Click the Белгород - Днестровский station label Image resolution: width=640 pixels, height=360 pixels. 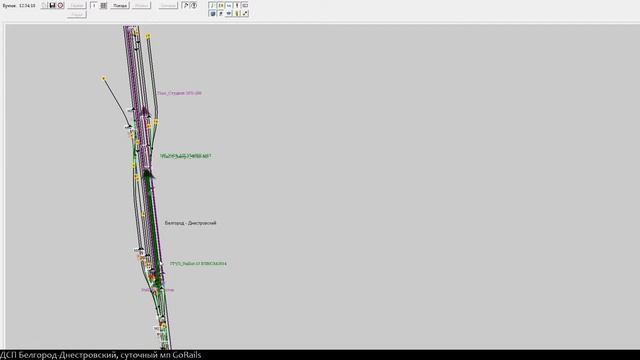click(190, 223)
